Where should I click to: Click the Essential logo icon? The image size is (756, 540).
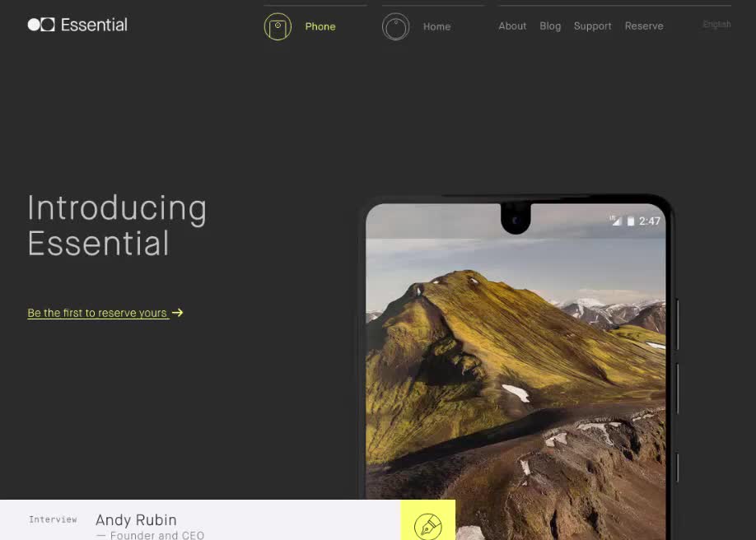[41, 25]
